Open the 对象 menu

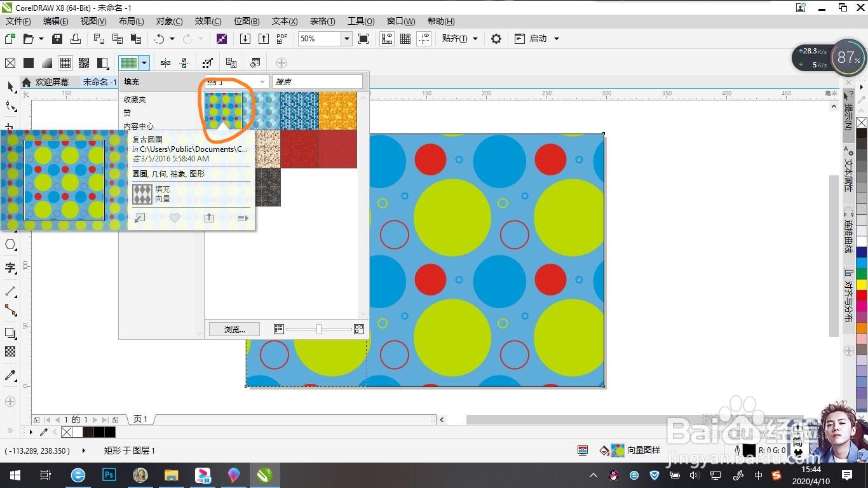tap(169, 22)
